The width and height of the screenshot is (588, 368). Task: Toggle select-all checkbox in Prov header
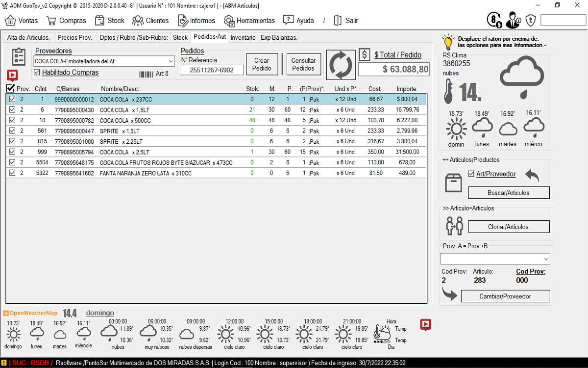click(10, 88)
